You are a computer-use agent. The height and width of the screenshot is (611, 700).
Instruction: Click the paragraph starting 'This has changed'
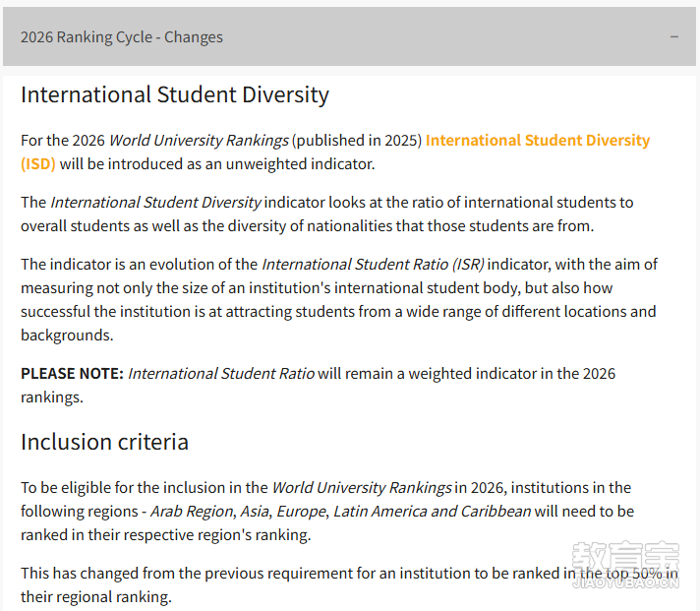point(350,585)
